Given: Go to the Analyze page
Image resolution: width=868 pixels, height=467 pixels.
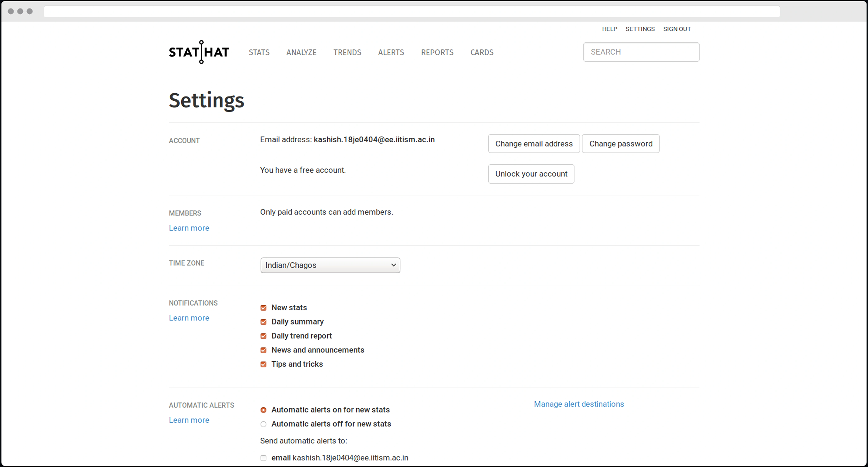Looking at the screenshot, I should tap(301, 52).
